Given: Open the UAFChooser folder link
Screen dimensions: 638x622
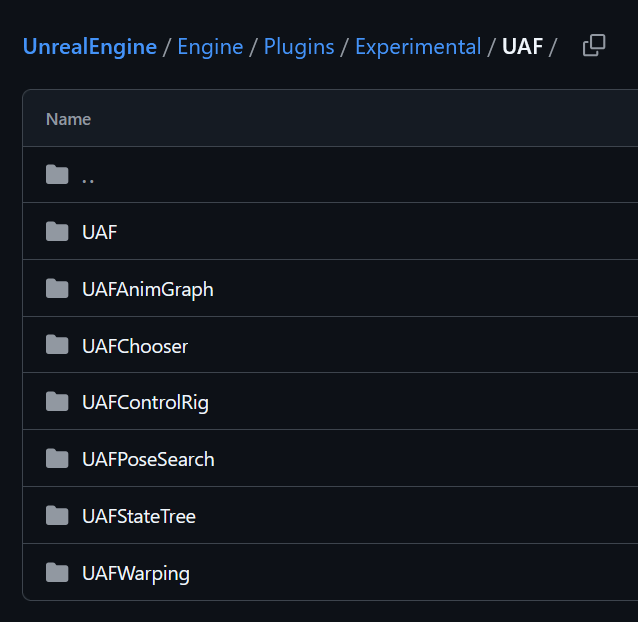Looking at the screenshot, I should click(x=135, y=346).
